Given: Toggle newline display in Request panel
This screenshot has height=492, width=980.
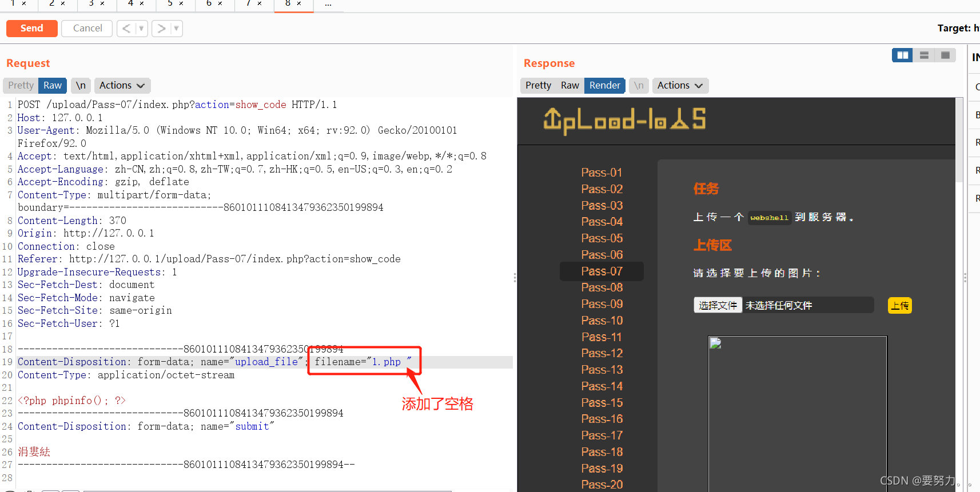Looking at the screenshot, I should tap(81, 85).
